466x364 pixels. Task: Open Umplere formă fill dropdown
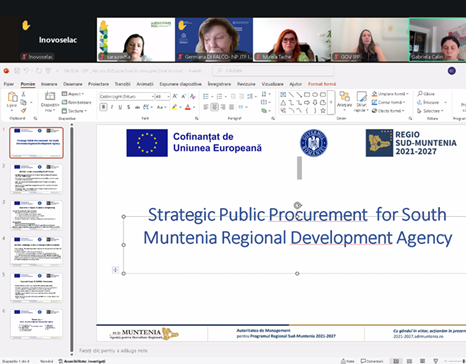(390, 94)
